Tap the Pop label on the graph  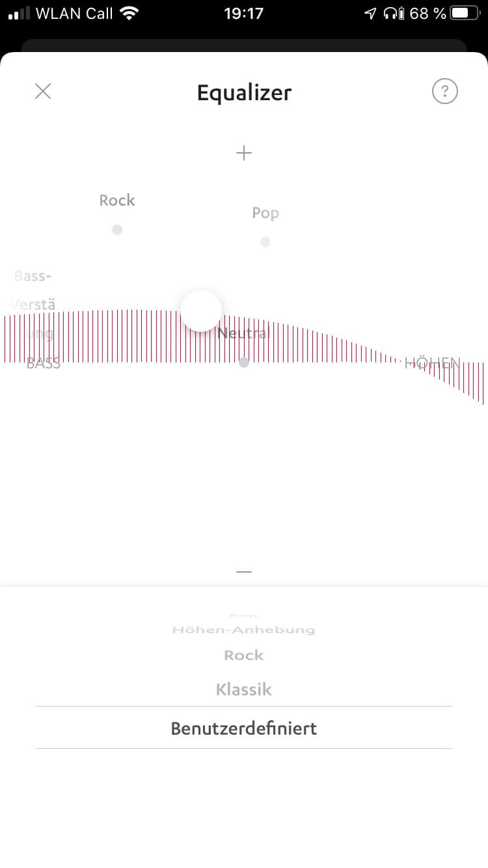pos(265,213)
